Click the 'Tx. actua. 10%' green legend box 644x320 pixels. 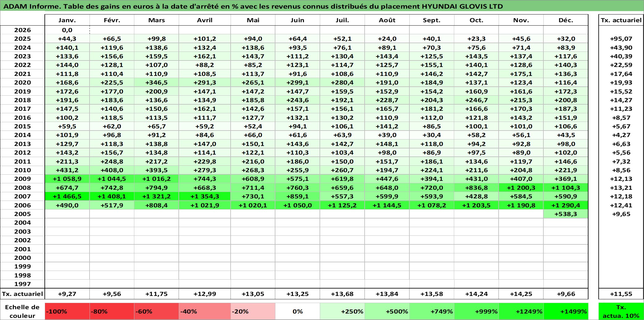pyautogui.click(x=621, y=311)
